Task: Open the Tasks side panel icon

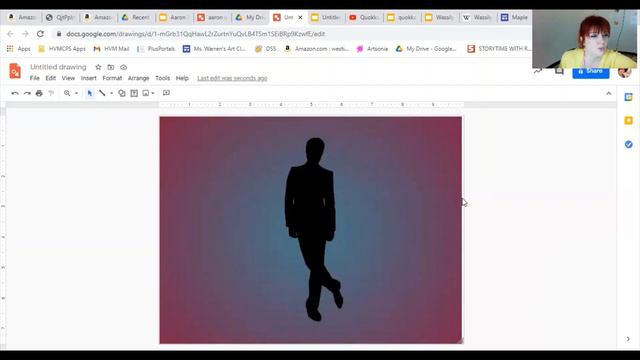Action: pos(629,144)
